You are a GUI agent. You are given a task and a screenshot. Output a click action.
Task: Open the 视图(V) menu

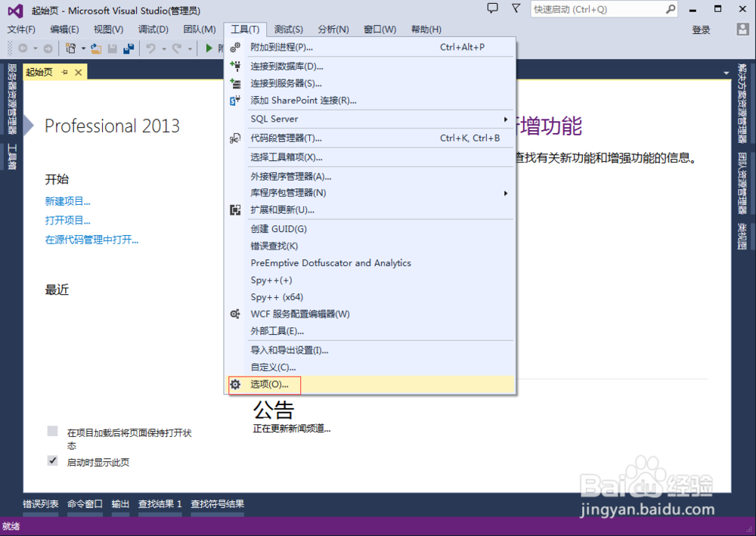(108, 29)
